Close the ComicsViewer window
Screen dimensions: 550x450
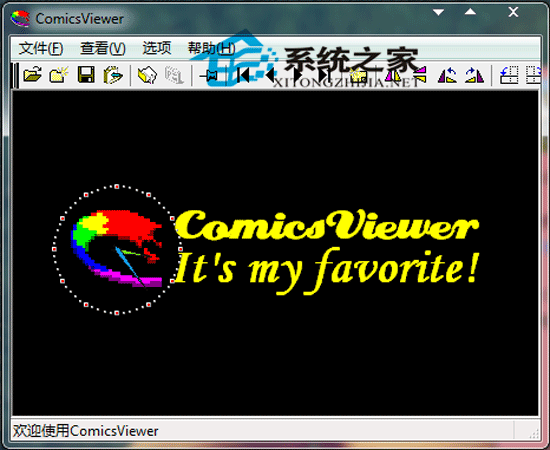[513, 12]
